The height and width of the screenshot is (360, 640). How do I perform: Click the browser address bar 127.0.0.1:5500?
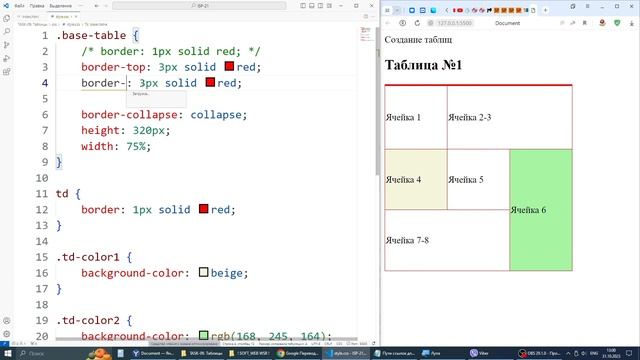point(455,23)
